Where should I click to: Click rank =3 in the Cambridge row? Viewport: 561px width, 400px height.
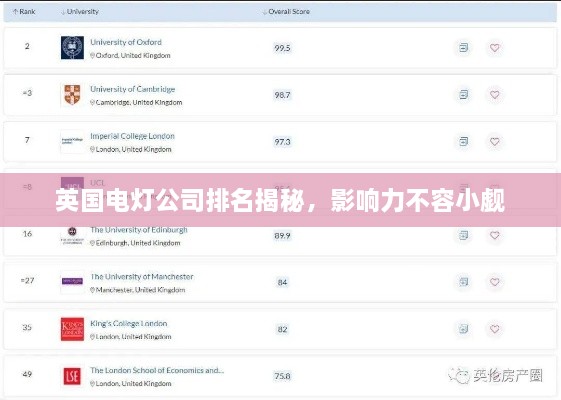pyautogui.click(x=27, y=93)
